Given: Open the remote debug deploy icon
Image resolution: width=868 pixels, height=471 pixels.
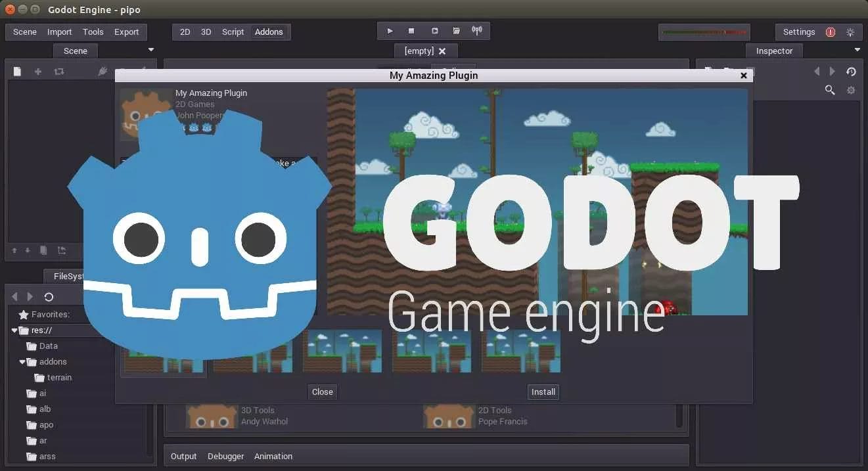Looking at the screenshot, I should click(x=477, y=30).
